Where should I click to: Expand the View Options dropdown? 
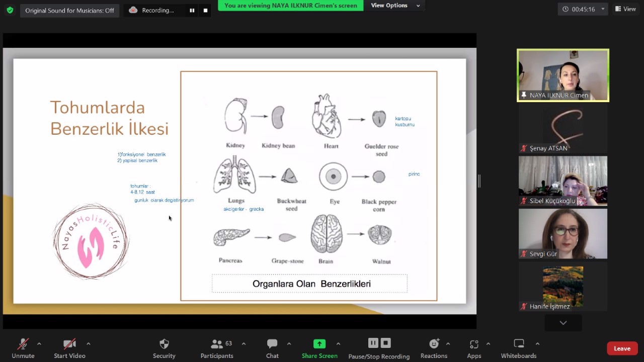pyautogui.click(x=395, y=6)
